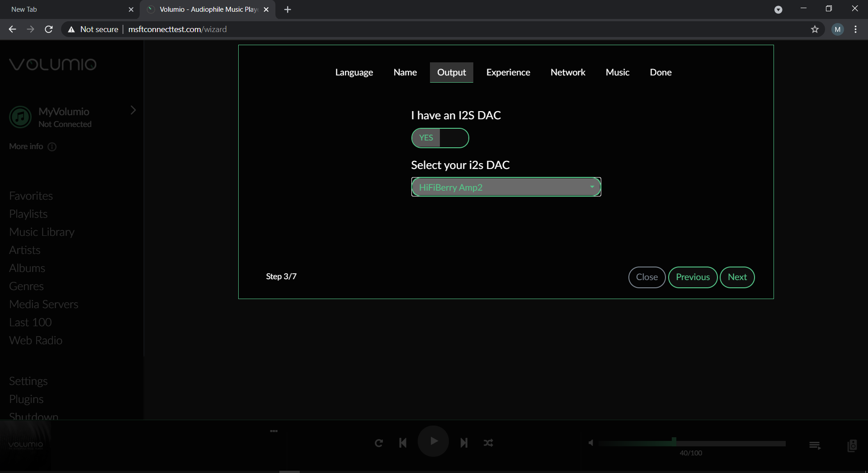
Task: Open Web Radio in the sidebar
Action: pyautogui.click(x=36, y=340)
